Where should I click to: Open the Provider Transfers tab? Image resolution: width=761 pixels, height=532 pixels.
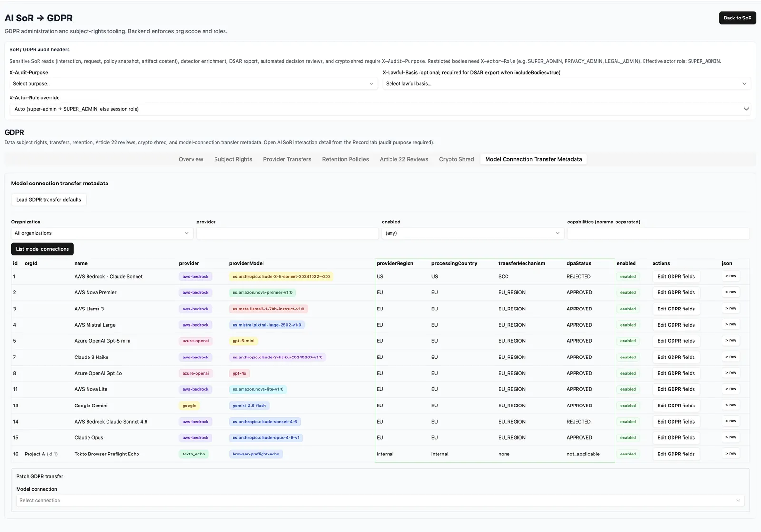tap(287, 159)
